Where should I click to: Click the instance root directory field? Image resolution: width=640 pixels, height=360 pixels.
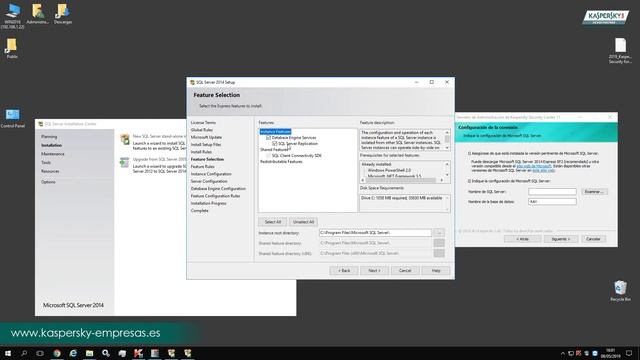(x=375, y=233)
